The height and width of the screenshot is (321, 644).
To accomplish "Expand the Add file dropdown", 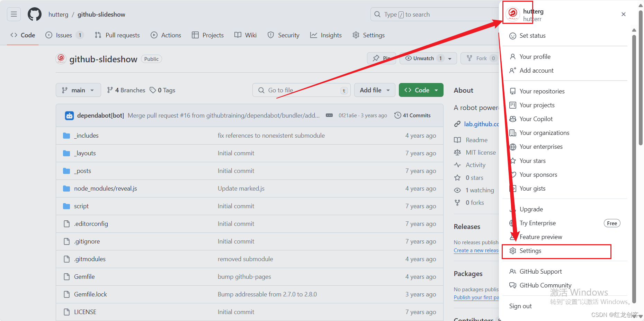I will (375, 90).
